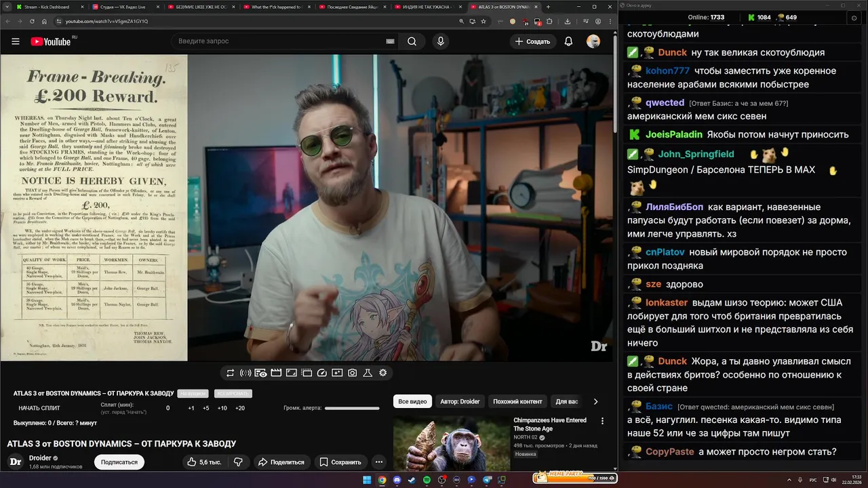Image resolution: width=868 pixels, height=488 pixels.
Task: Open the Droider channel name link
Action: (39, 458)
